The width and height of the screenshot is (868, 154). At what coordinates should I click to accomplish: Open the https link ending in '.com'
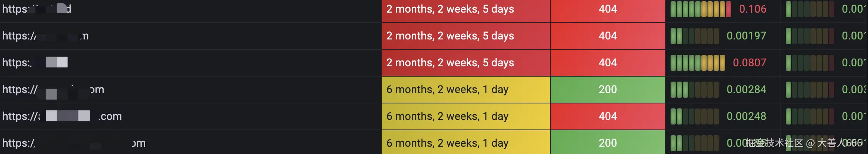(62, 116)
